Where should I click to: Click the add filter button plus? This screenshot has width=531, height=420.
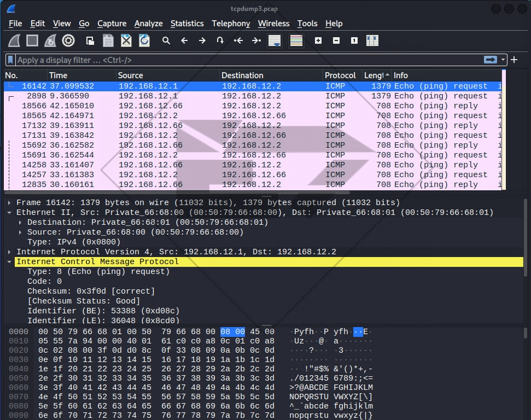tap(514, 60)
